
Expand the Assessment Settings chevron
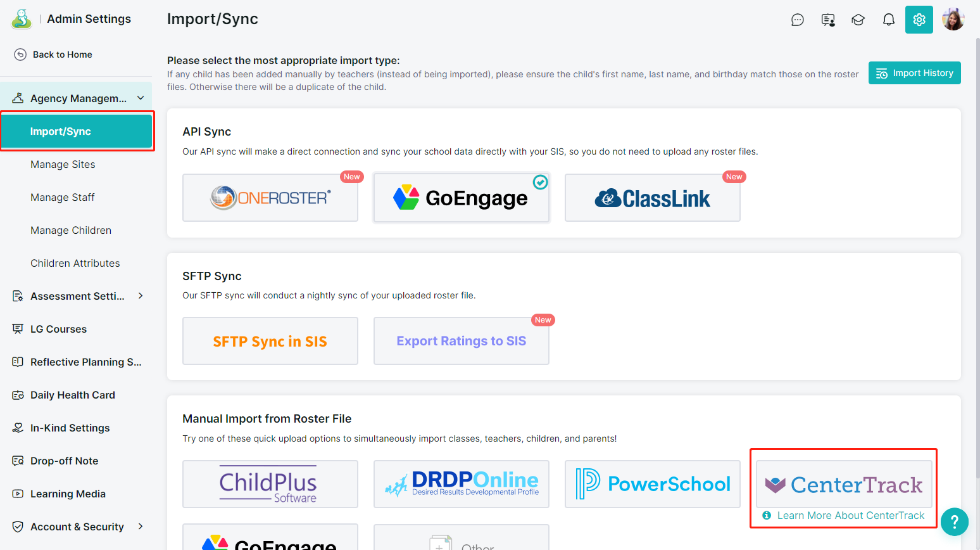pos(141,296)
